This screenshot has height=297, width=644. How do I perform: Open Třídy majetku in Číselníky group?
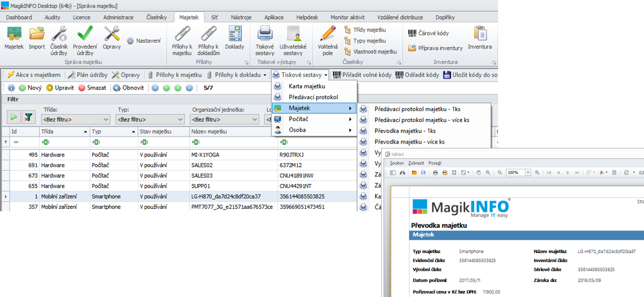(365, 30)
